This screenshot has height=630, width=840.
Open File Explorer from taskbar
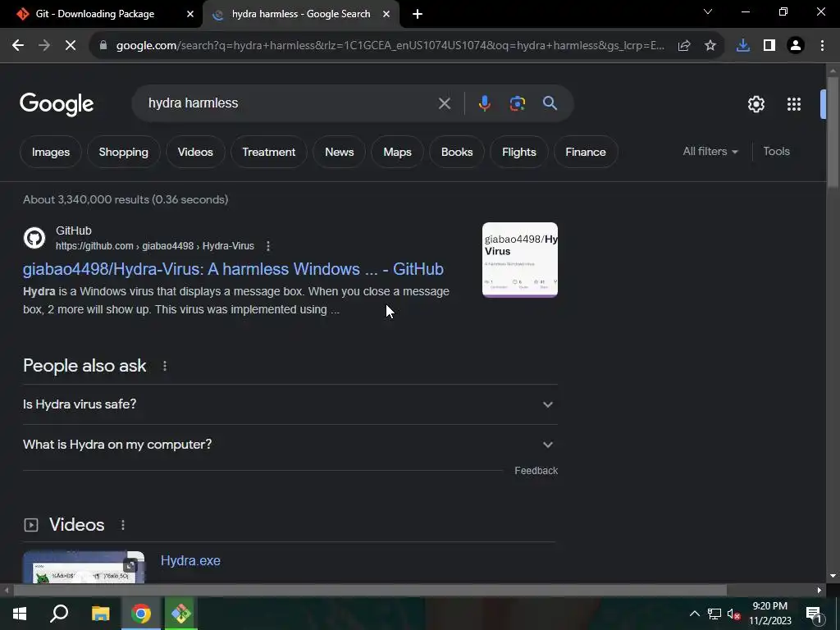point(100,614)
